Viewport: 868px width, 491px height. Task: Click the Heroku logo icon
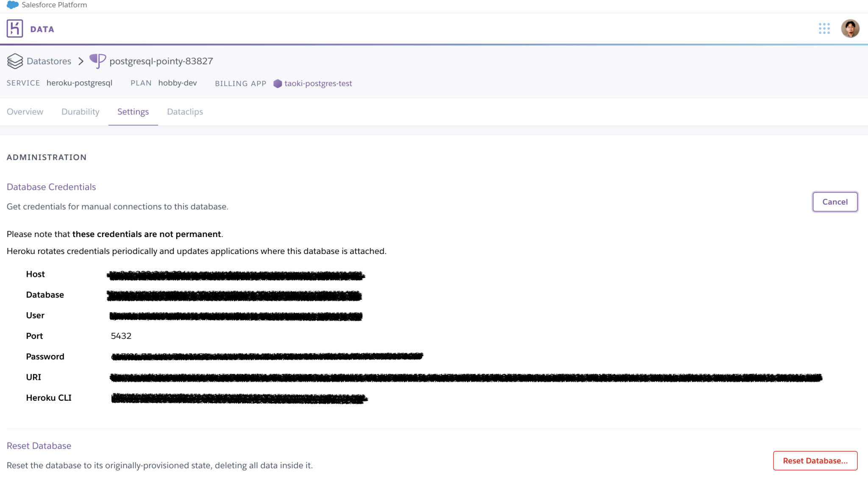pyautogui.click(x=14, y=28)
